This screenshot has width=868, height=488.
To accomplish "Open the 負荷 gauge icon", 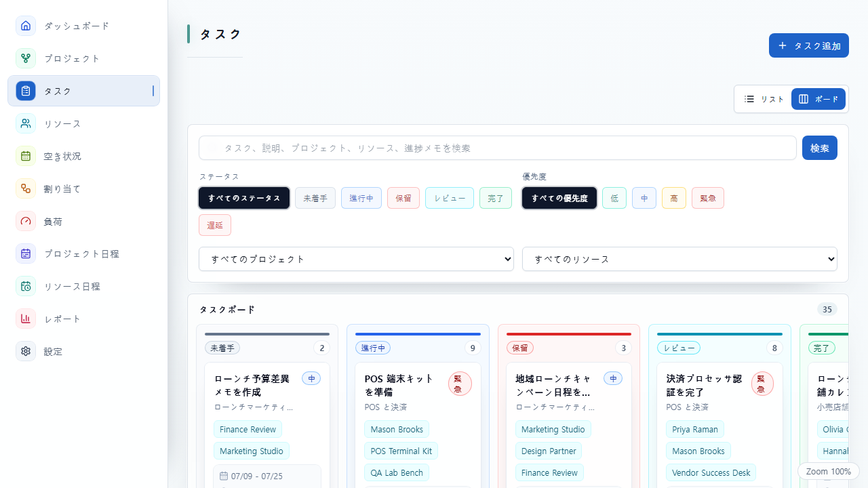I will pos(26,221).
